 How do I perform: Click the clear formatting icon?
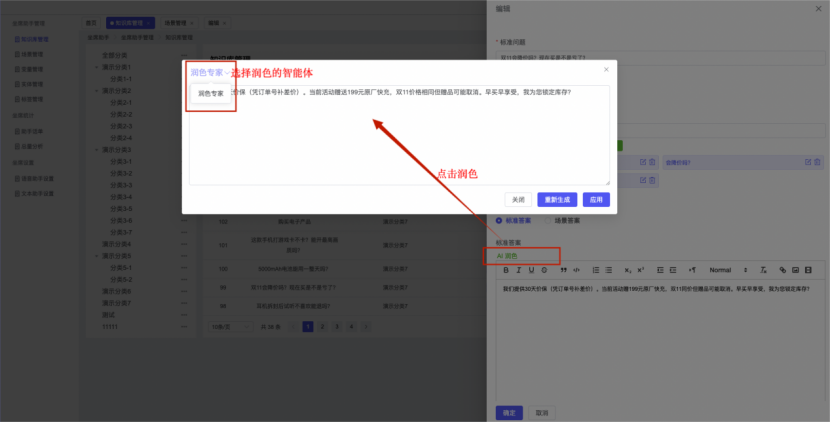pos(763,270)
